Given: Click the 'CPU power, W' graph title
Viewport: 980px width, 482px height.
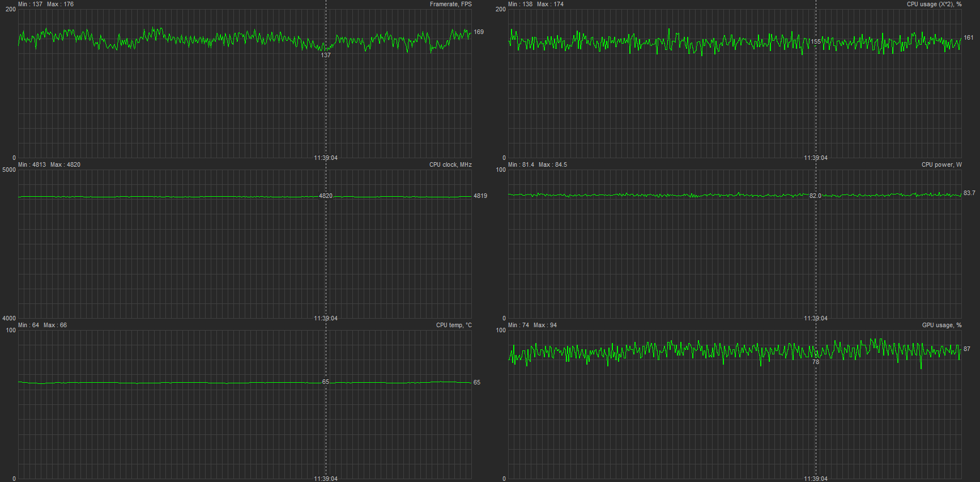Looking at the screenshot, I should pyautogui.click(x=941, y=165).
